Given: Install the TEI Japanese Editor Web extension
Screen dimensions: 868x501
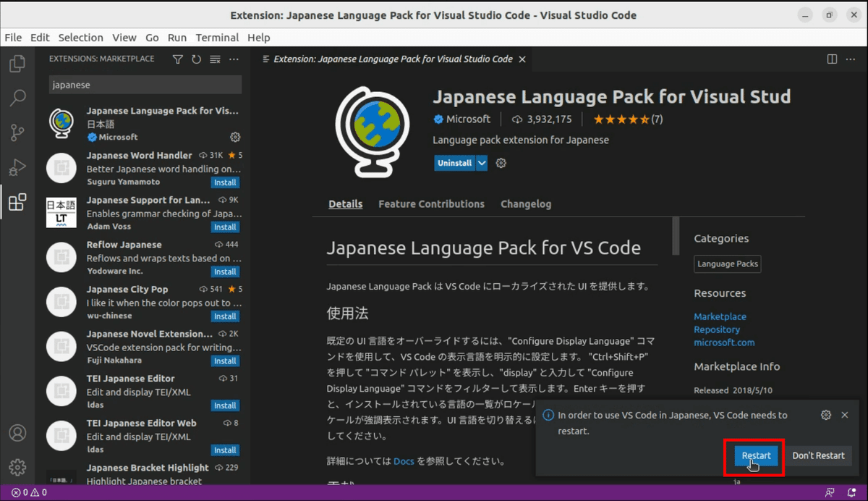Looking at the screenshot, I should pyautogui.click(x=226, y=450).
